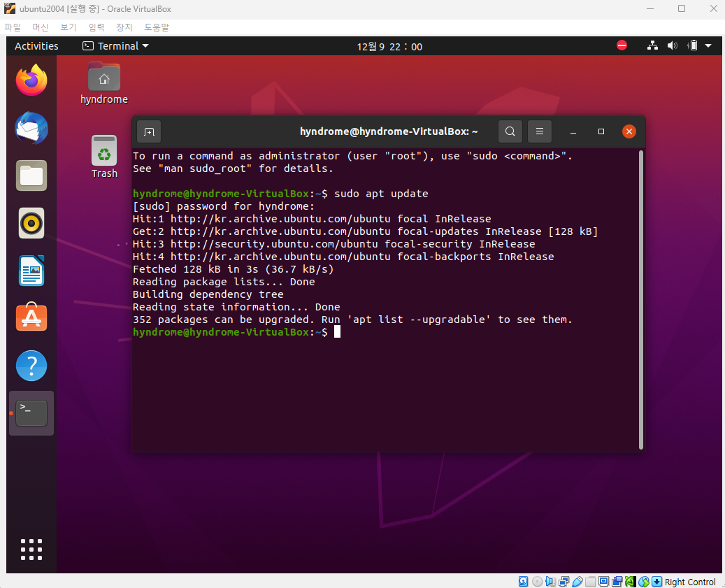Click the Right Control host key label

tap(690, 582)
